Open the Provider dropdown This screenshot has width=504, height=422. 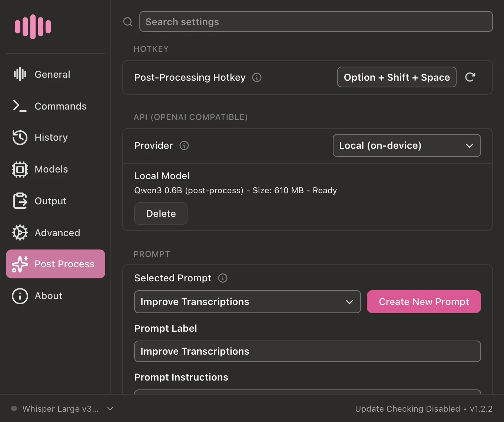pos(407,145)
